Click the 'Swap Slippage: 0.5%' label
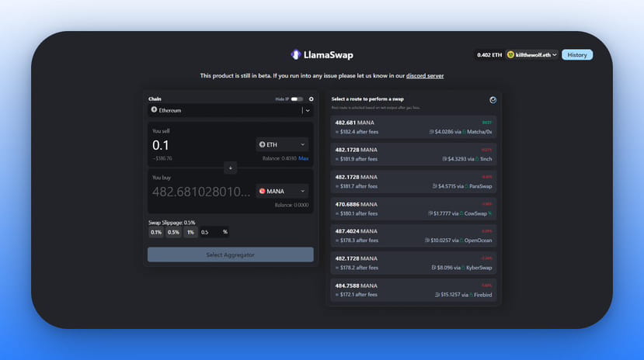This screenshot has width=644, height=360. [x=172, y=222]
